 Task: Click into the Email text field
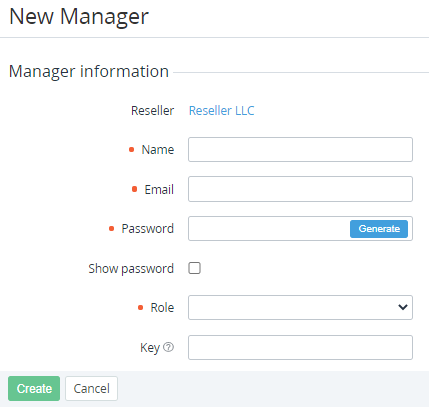point(300,189)
